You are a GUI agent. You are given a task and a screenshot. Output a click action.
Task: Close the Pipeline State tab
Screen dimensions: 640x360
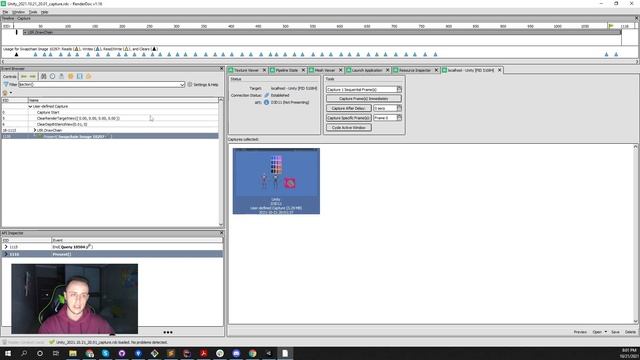click(x=303, y=70)
